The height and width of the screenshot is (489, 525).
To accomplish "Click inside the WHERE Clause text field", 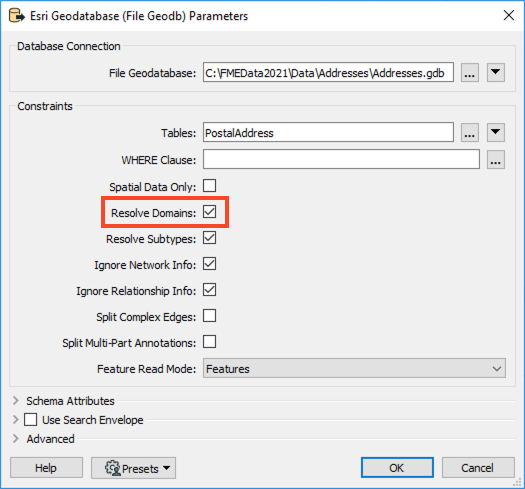I will [341, 159].
